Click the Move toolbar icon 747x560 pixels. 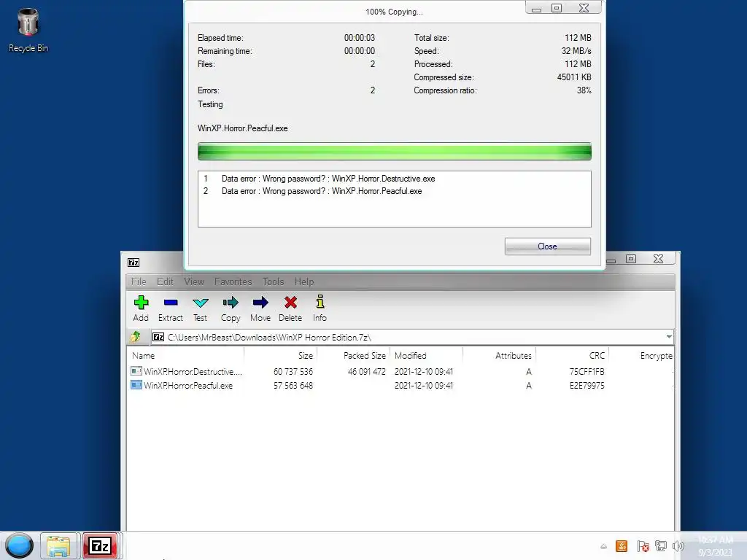(x=260, y=308)
